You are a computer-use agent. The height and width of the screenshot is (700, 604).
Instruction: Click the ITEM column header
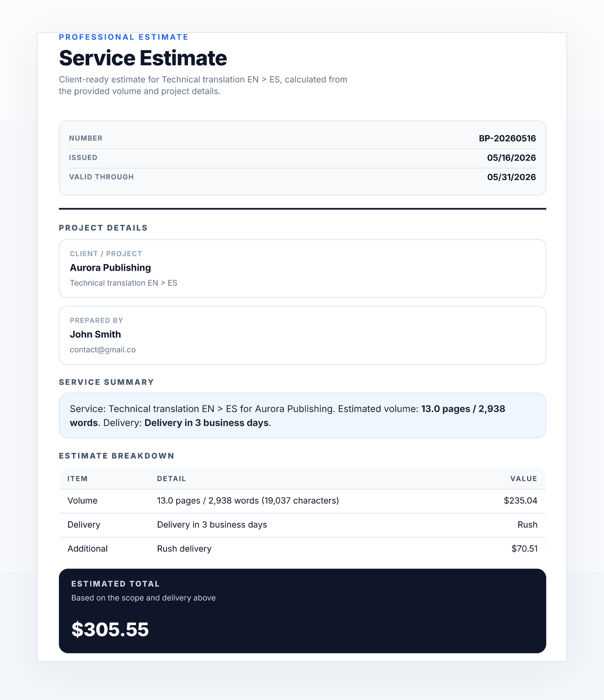pos(78,479)
